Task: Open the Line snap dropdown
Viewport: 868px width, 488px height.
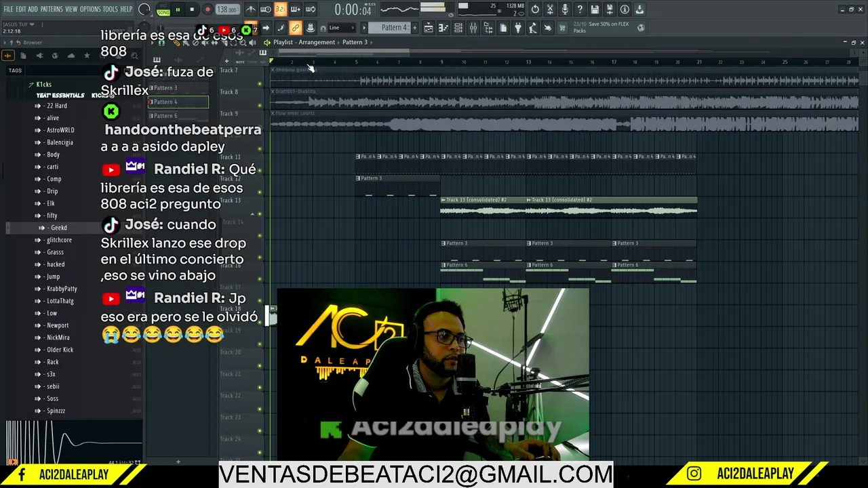Action: pyautogui.click(x=341, y=28)
